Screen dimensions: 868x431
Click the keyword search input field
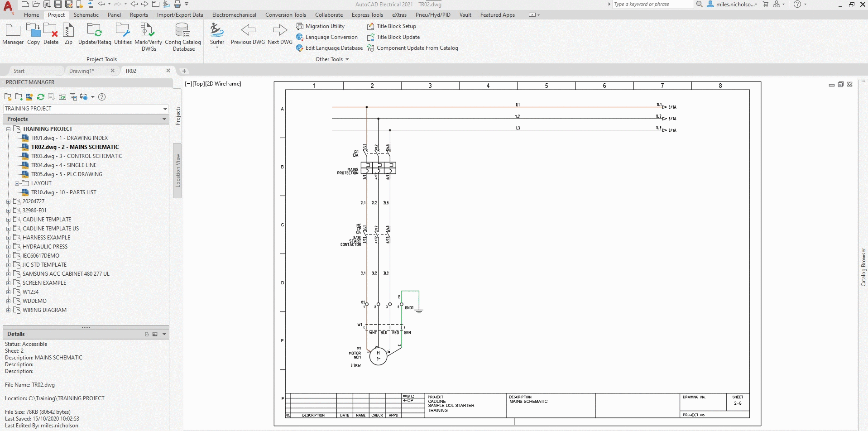pyautogui.click(x=653, y=4)
